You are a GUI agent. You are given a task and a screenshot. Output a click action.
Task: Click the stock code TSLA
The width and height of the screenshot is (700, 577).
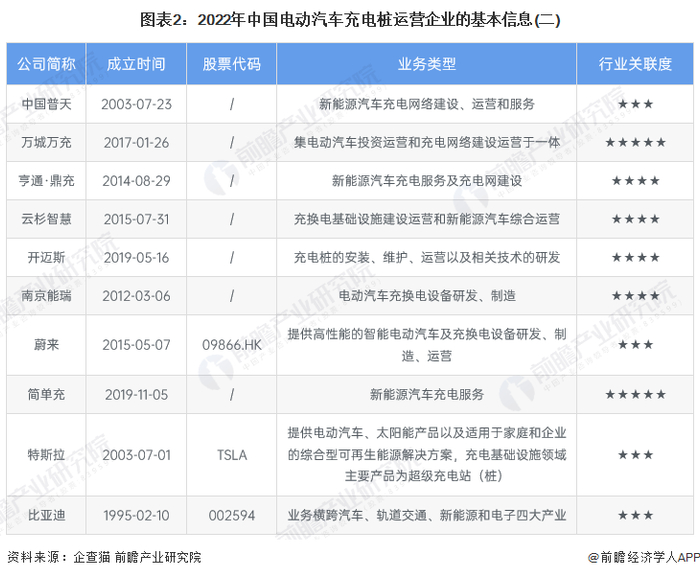[x=232, y=455]
